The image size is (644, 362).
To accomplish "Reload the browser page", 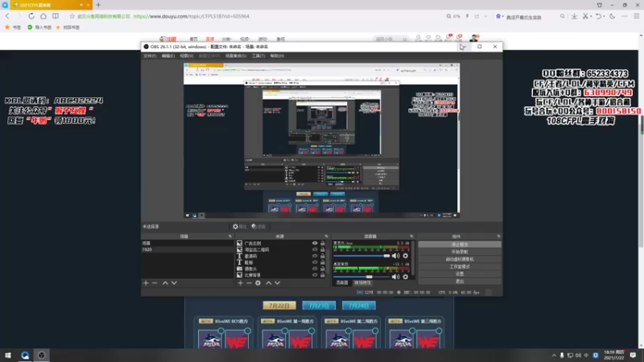I will [31, 16].
